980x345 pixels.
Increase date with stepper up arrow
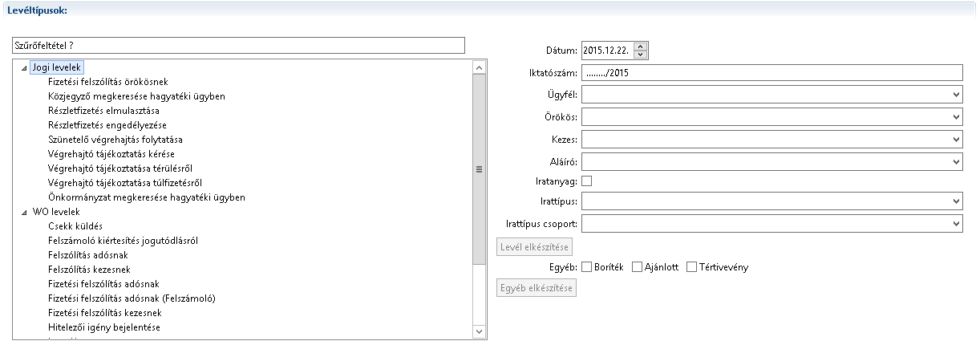(640, 47)
